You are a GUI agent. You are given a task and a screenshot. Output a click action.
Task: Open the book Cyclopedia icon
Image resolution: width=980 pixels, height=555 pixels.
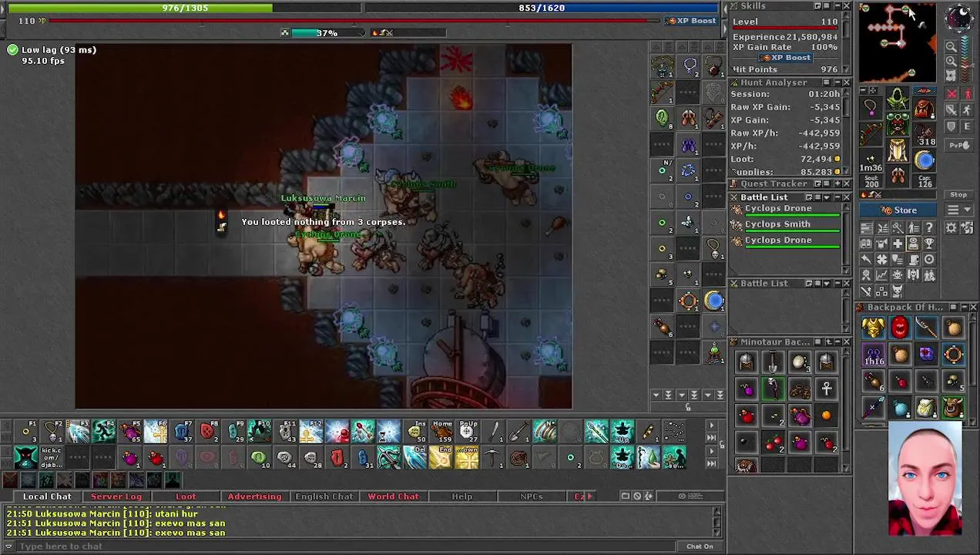click(x=867, y=244)
